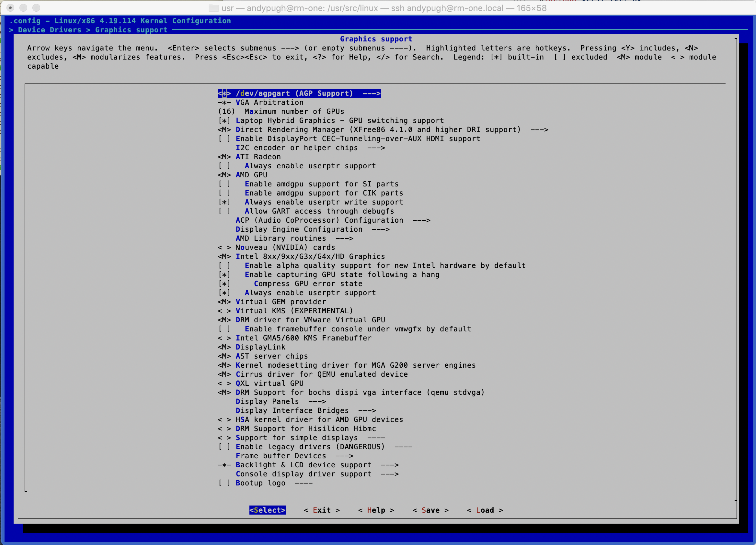This screenshot has width=756, height=545.
Task: Toggle Enable alpha quality support for new Intel hardware
Action: click(372, 265)
